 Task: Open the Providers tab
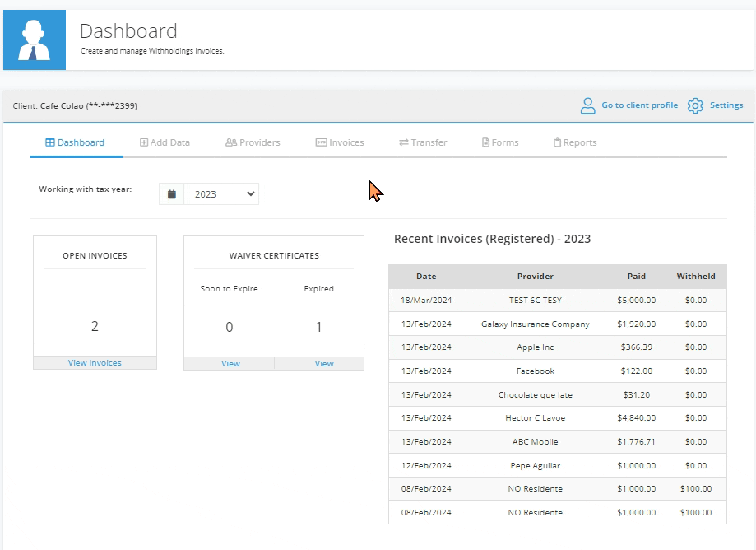[253, 142]
